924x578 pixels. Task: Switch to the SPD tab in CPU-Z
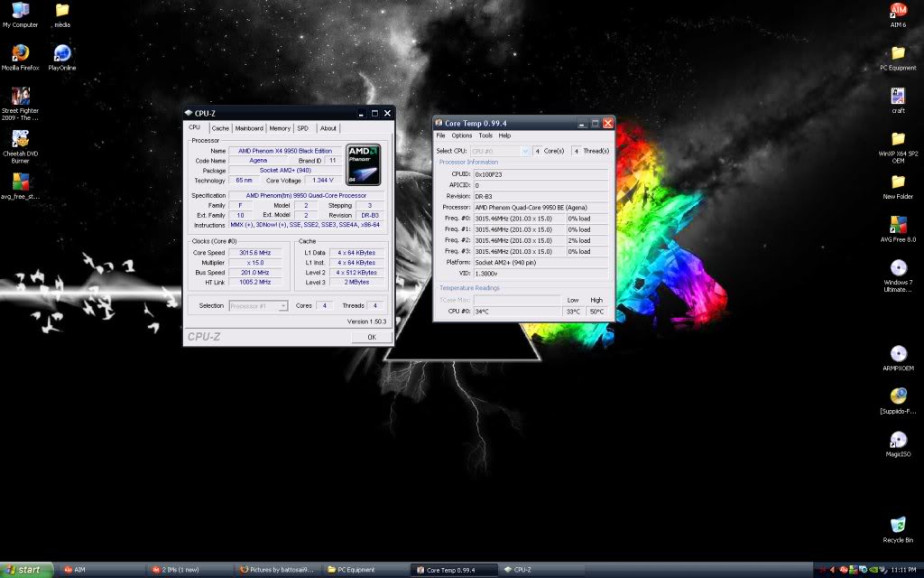point(303,128)
